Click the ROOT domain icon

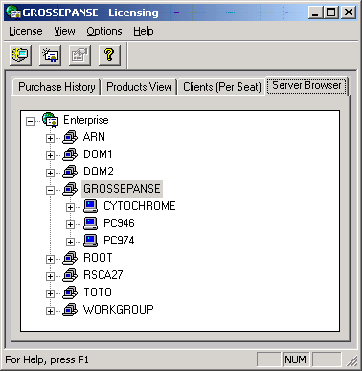click(x=70, y=258)
